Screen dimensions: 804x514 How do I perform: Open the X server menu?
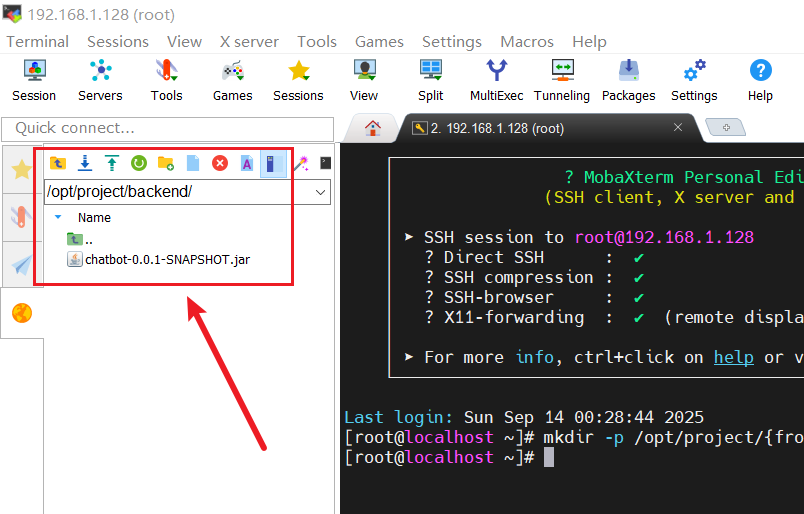point(249,42)
